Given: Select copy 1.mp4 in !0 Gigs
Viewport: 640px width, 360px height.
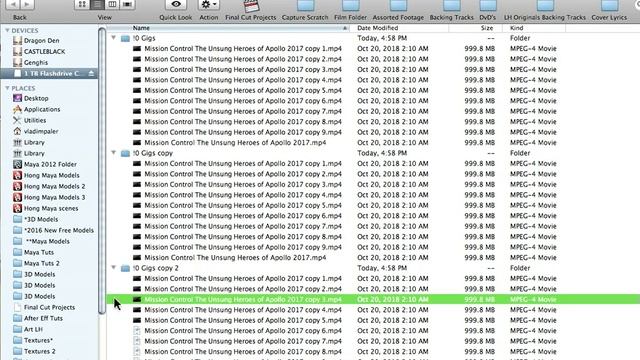Looking at the screenshot, I should click(373, 49).
